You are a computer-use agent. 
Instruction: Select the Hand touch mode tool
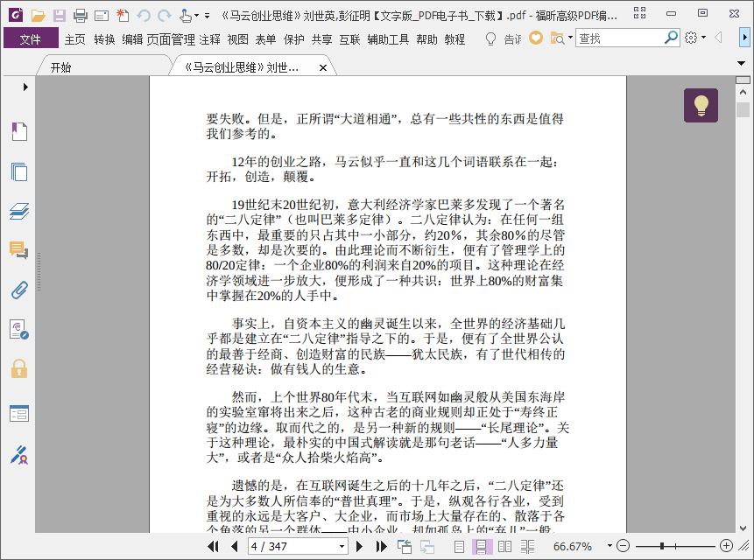tap(186, 16)
